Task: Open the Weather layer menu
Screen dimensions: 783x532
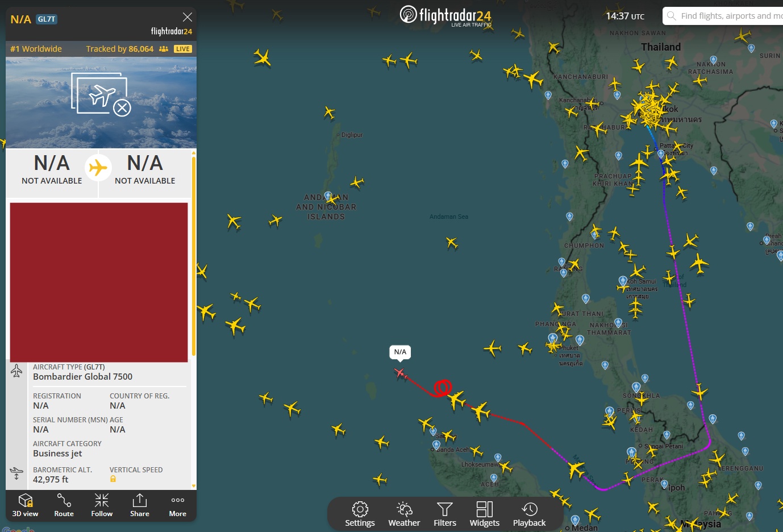Action: (404, 514)
